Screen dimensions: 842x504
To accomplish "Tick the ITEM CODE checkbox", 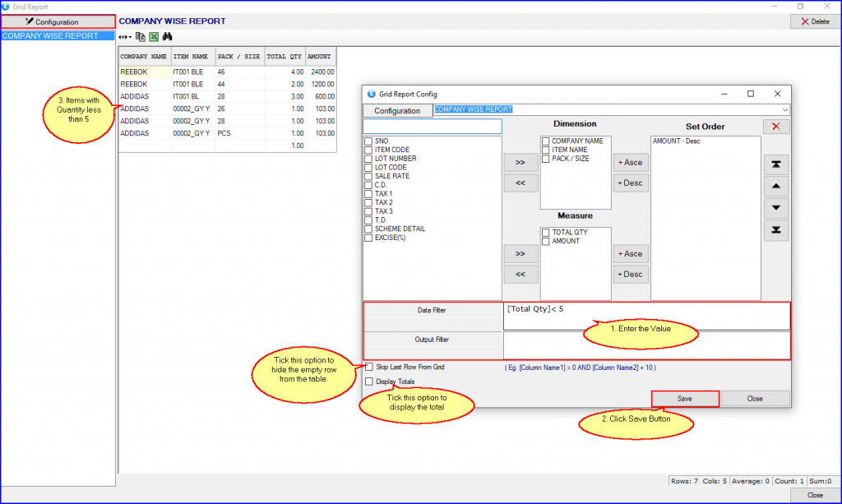I will click(x=368, y=150).
